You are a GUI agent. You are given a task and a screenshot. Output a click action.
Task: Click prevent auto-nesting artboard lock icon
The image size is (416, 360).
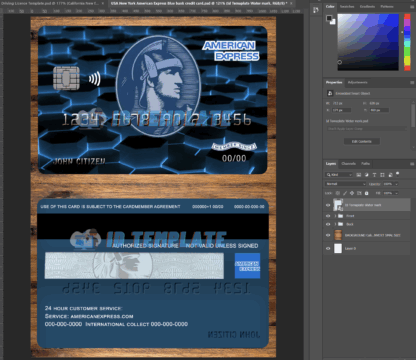point(359,193)
